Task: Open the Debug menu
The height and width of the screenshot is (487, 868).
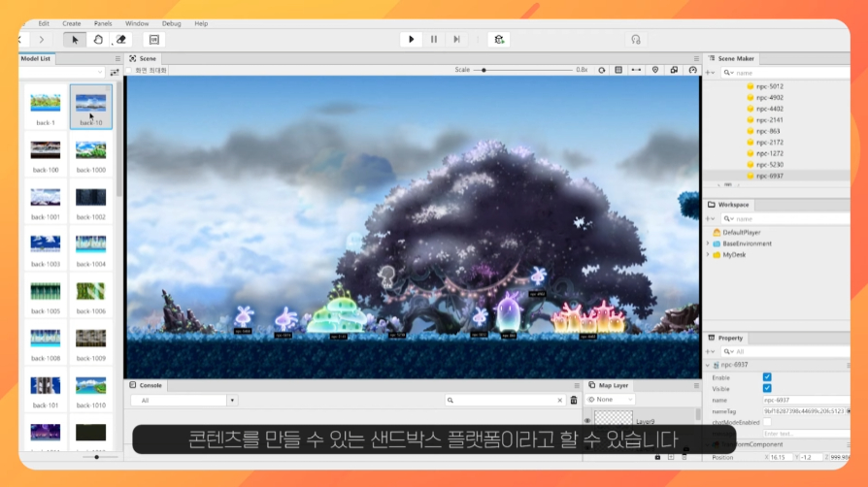Action: point(172,24)
